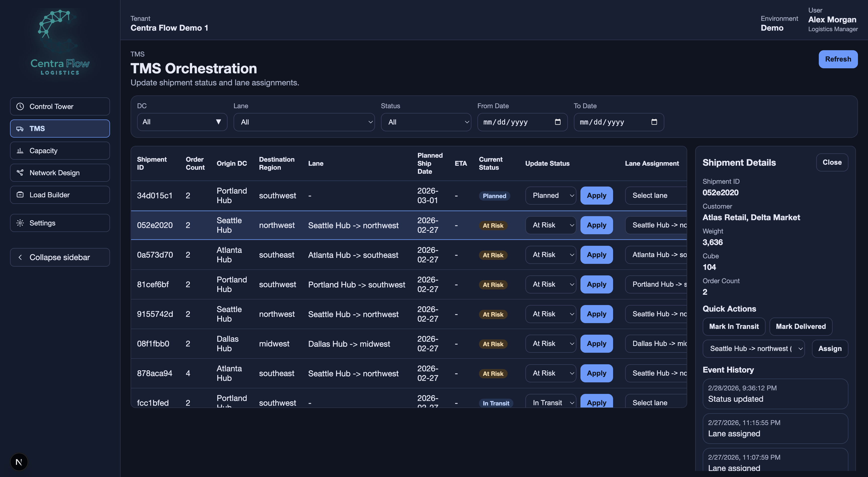
Task: Open the status dropdown for shipment 34d015c1
Action: (550, 195)
